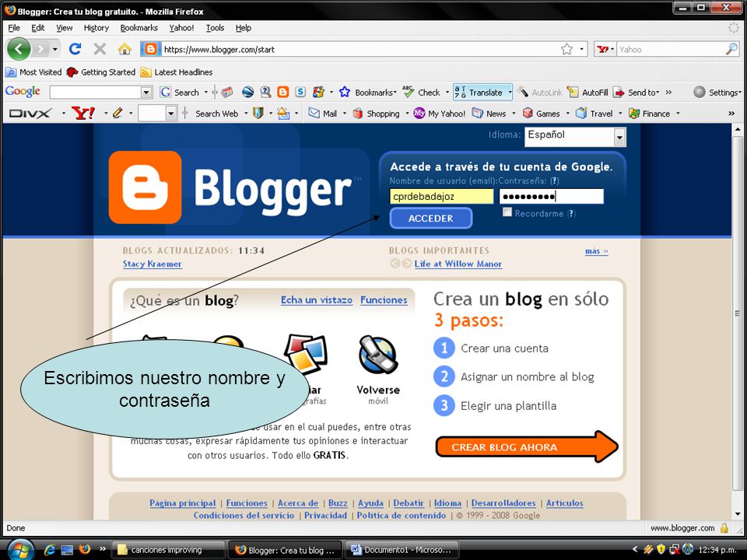Screen dimensions: 747x560
Task: Click Send to in Google toolbar
Action: point(636,92)
